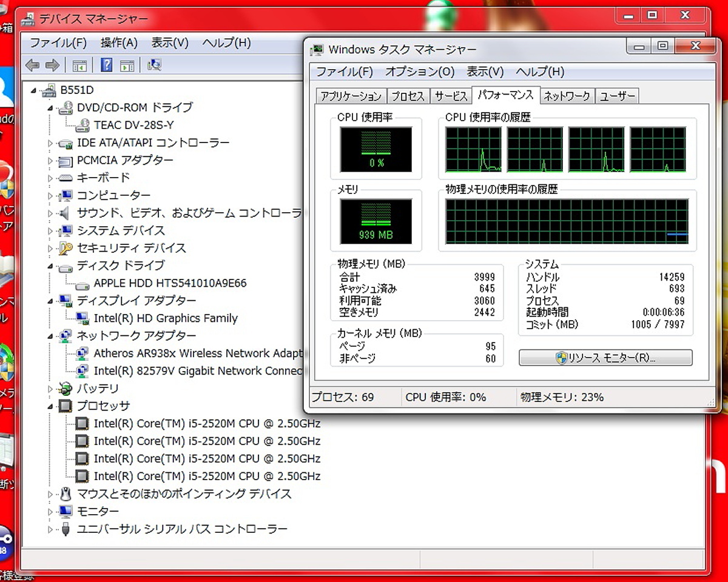The width and height of the screenshot is (728, 582).
Task: Select the ネットワーク アダプター label
Action: pos(136,336)
